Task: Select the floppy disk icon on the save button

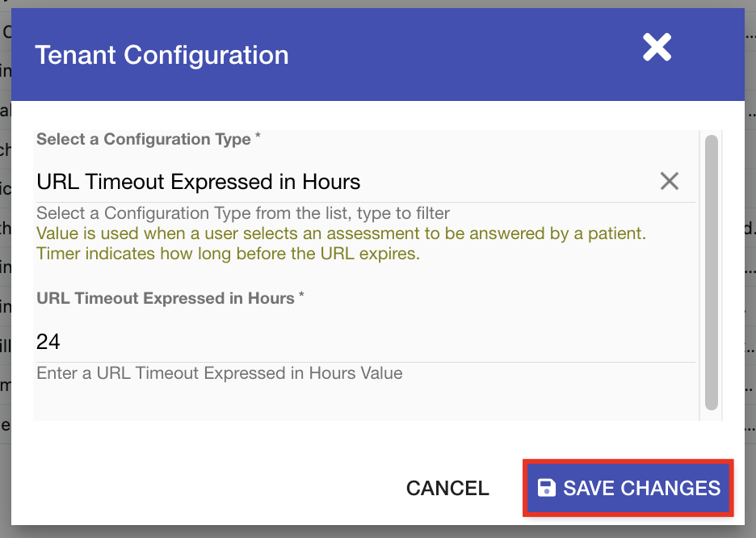Action: [x=546, y=488]
